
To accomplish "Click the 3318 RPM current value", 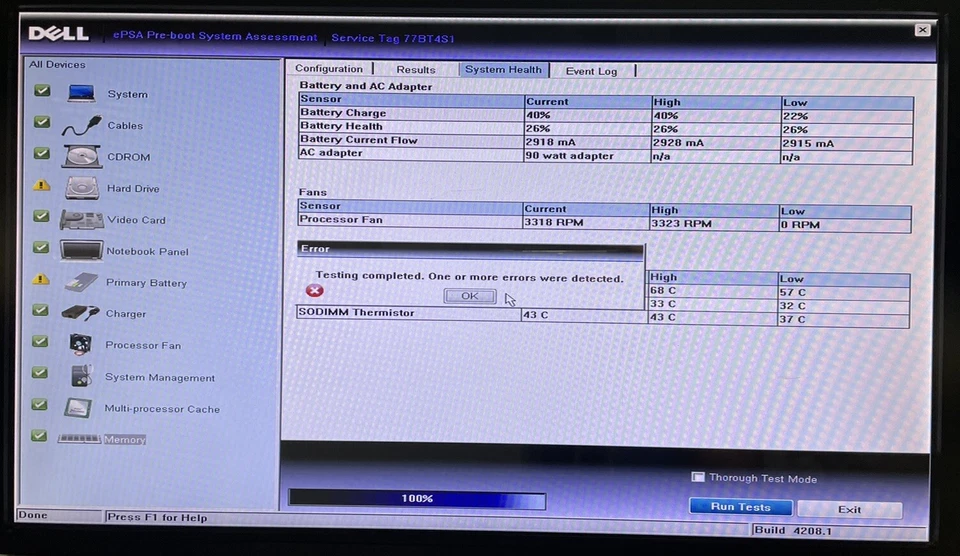I will click(554, 222).
